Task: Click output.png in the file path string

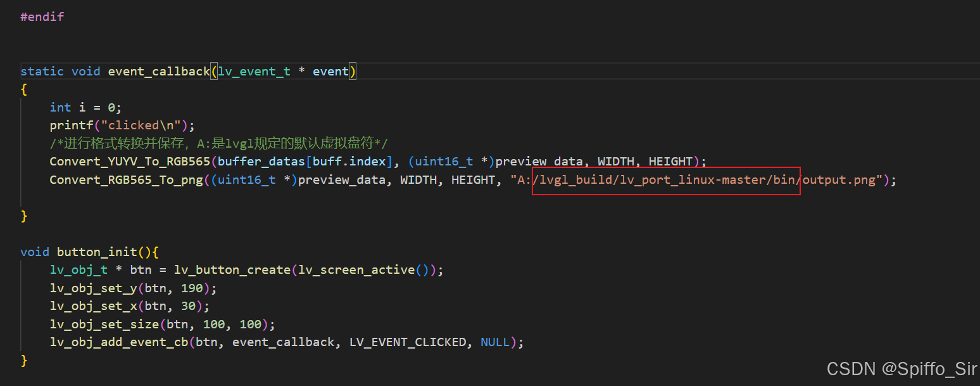Action: 838,180
